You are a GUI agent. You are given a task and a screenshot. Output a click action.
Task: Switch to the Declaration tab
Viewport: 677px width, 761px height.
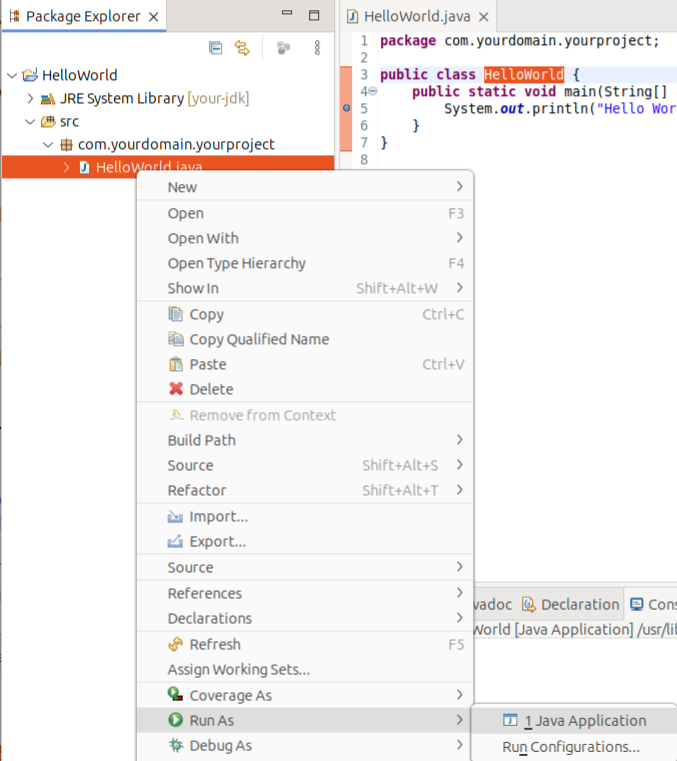click(578, 604)
